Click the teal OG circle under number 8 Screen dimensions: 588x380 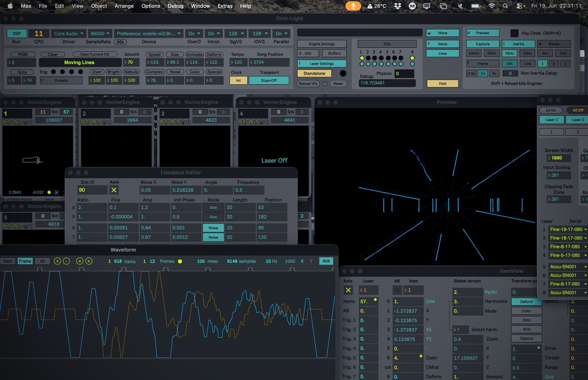[x=412, y=64]
